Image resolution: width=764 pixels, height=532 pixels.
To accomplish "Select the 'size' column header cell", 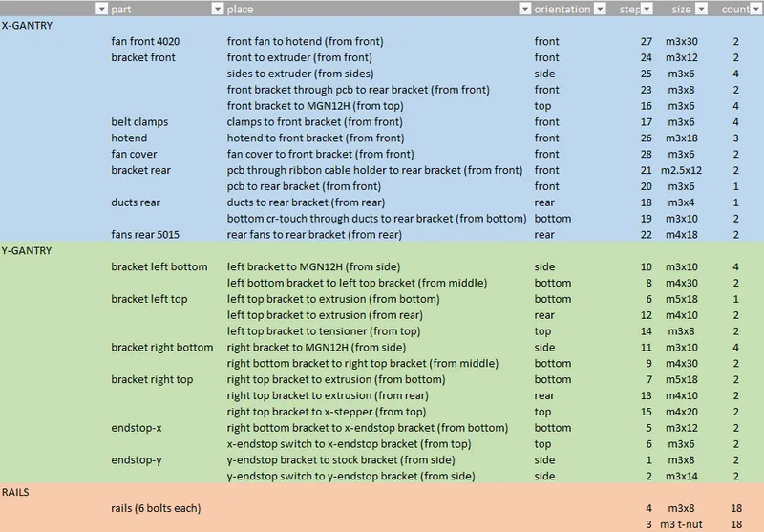I will click(x=681, y=10).
